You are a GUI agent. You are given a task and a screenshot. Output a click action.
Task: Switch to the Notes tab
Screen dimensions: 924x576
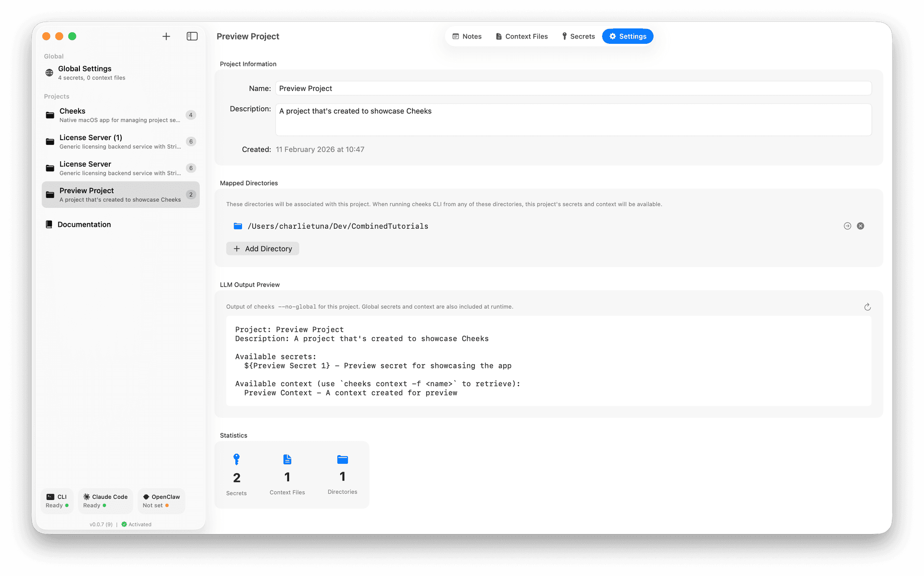467,37
